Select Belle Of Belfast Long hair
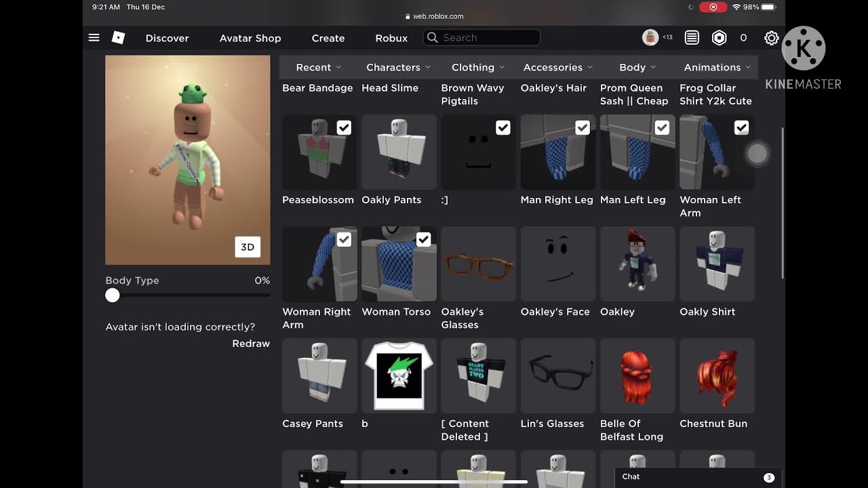The image size is (868, 488). point(637,375)
